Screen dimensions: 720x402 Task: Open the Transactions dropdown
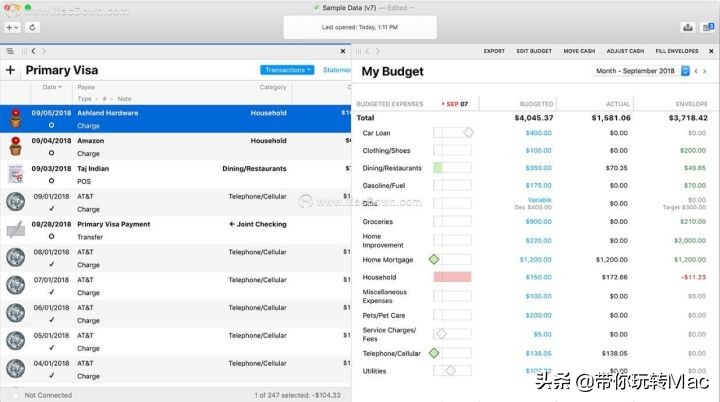[287, 70]
